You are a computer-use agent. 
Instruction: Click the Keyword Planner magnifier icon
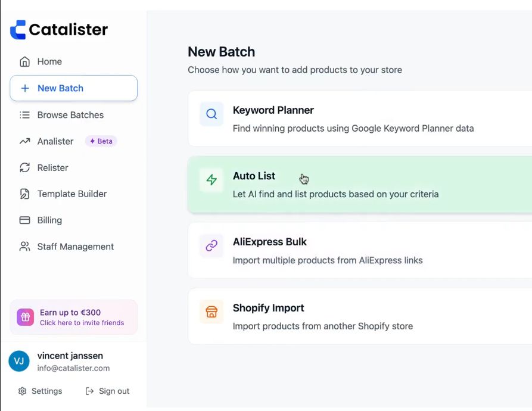[x=211, y=114]
